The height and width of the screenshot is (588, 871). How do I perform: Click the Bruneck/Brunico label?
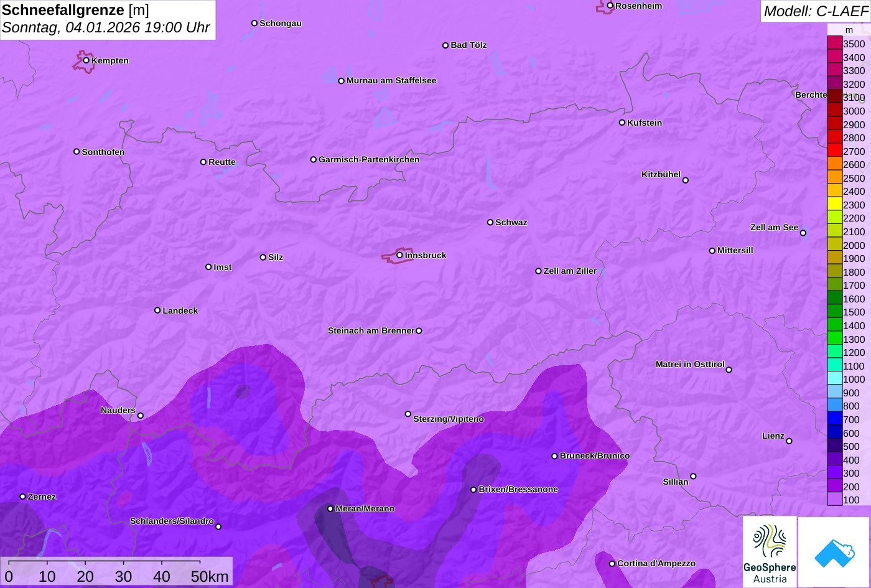(x=595, y=455)
